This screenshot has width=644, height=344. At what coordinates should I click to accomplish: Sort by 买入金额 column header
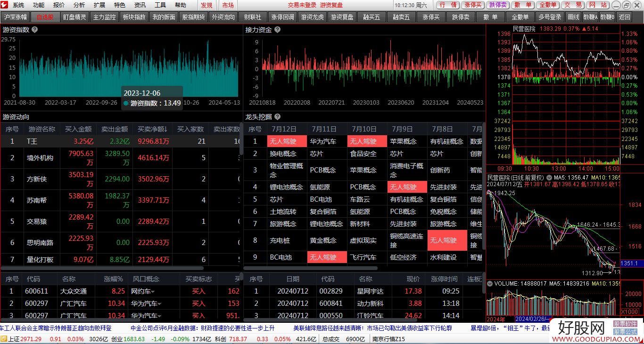pyautogui.click(x=78, y=129)
